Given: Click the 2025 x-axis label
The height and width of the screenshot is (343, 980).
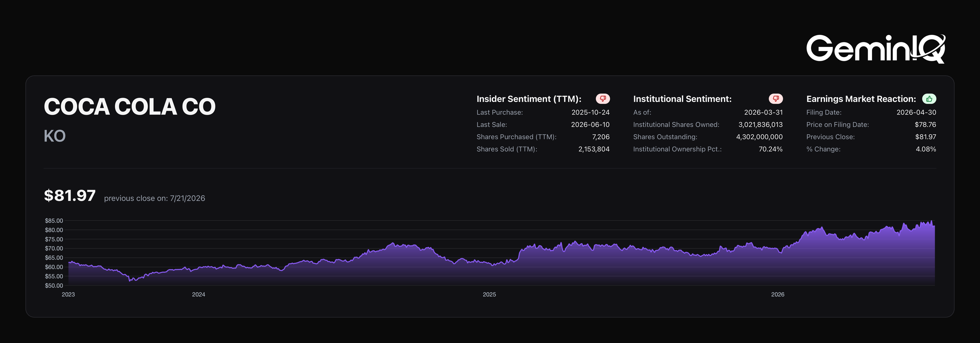Looking at the screenshot, I should pos(489,294).
